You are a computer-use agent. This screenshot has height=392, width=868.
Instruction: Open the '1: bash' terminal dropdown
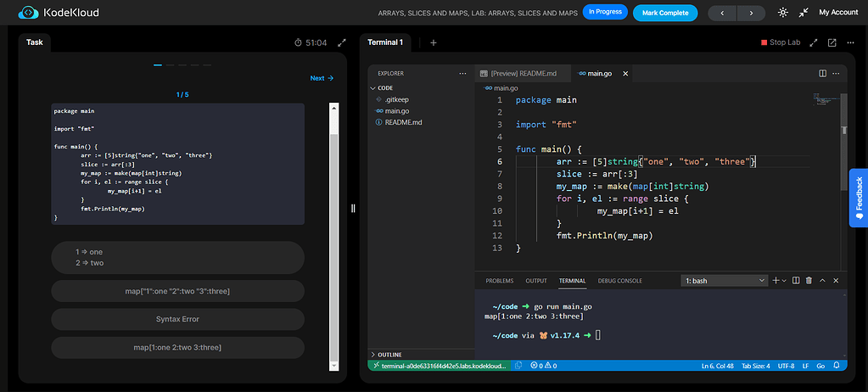pos(724,280)
